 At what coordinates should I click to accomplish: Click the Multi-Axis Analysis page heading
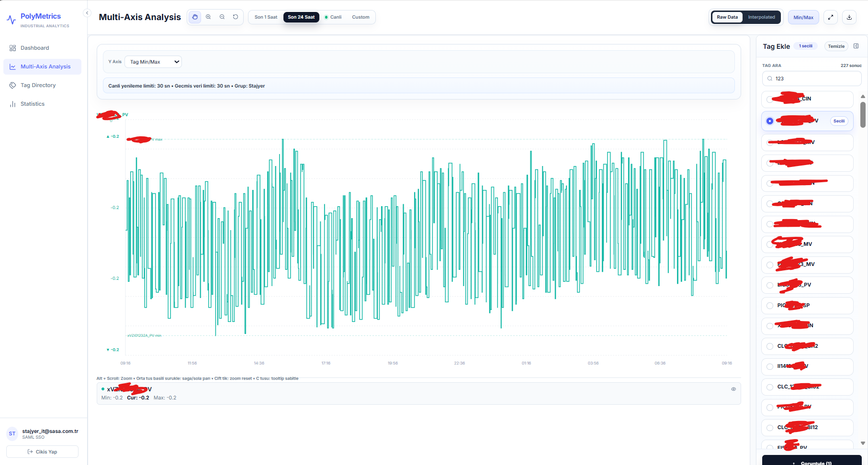point(140,17)
